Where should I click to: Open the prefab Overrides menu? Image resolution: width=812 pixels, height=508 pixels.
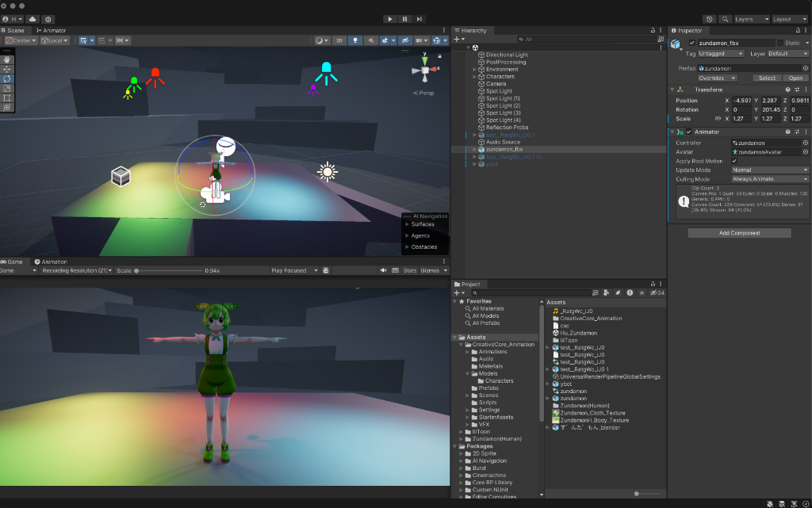coord(717,78)
